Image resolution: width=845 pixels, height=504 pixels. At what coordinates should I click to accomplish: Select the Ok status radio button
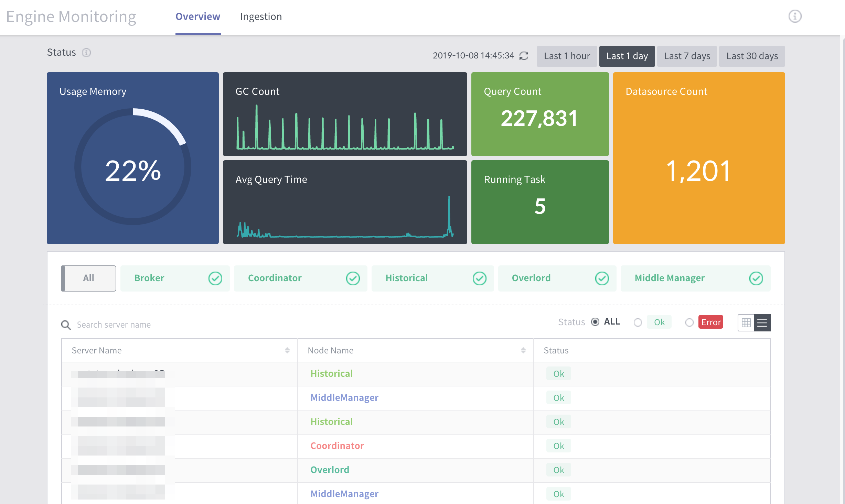[638, 322]
